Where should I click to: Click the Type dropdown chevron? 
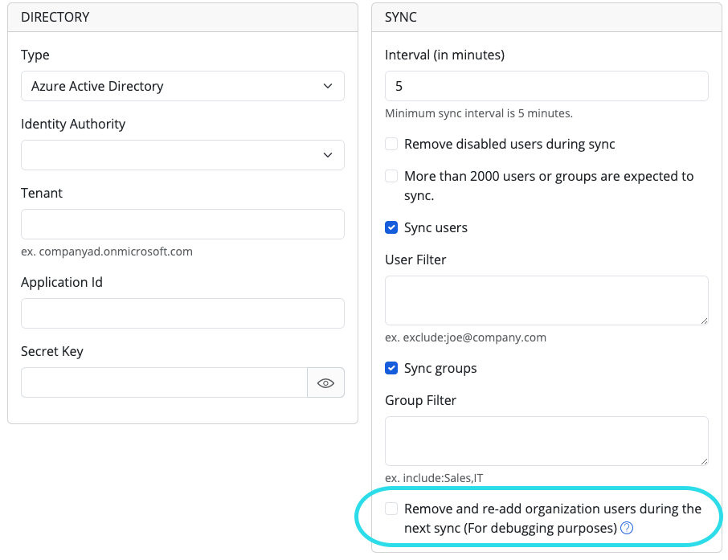(328, 86)
